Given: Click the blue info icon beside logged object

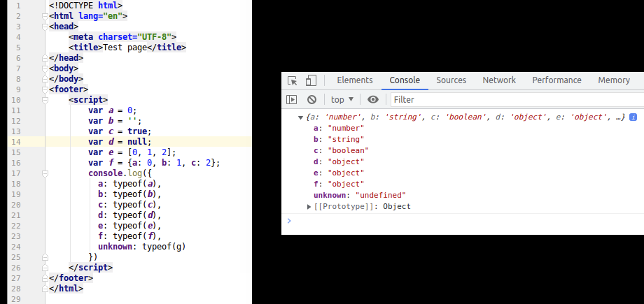Looking at the screenshot, I should tap(633, 117).
